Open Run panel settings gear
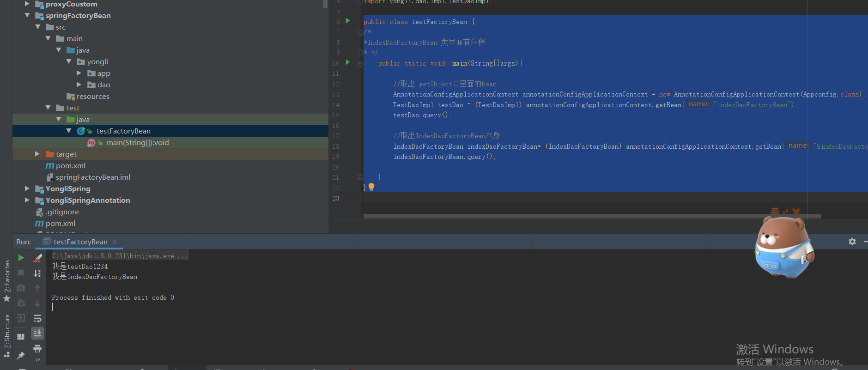The height and width of the screenshot is (370, 868). [x=852, y=242]
